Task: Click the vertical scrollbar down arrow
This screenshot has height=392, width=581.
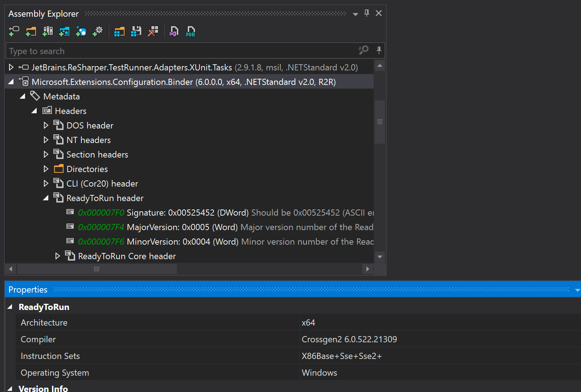Action: 380,257
